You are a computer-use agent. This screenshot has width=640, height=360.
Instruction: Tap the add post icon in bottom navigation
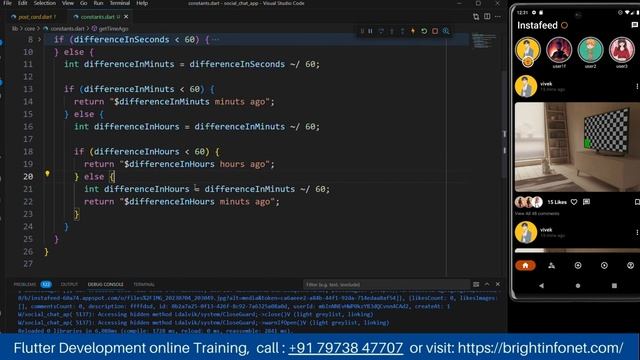click(x=578, y=266)
